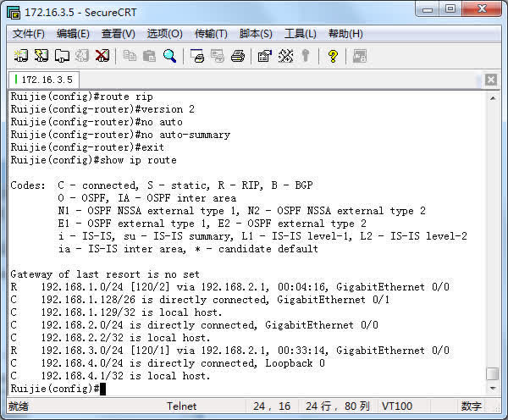Select the 172.16.3.5 session tab
The height and width of the screenshot is (420, 508).
(x=44, y=80)
